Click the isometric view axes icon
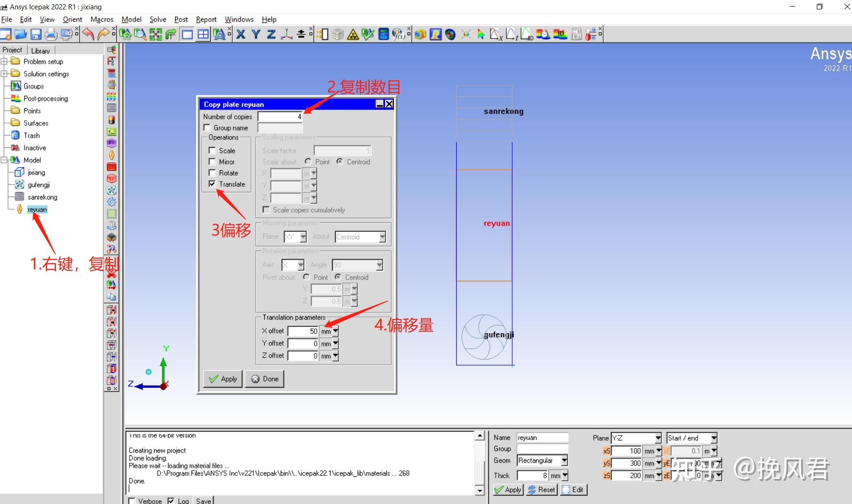The image size is (852, 504). coord(286,34)
